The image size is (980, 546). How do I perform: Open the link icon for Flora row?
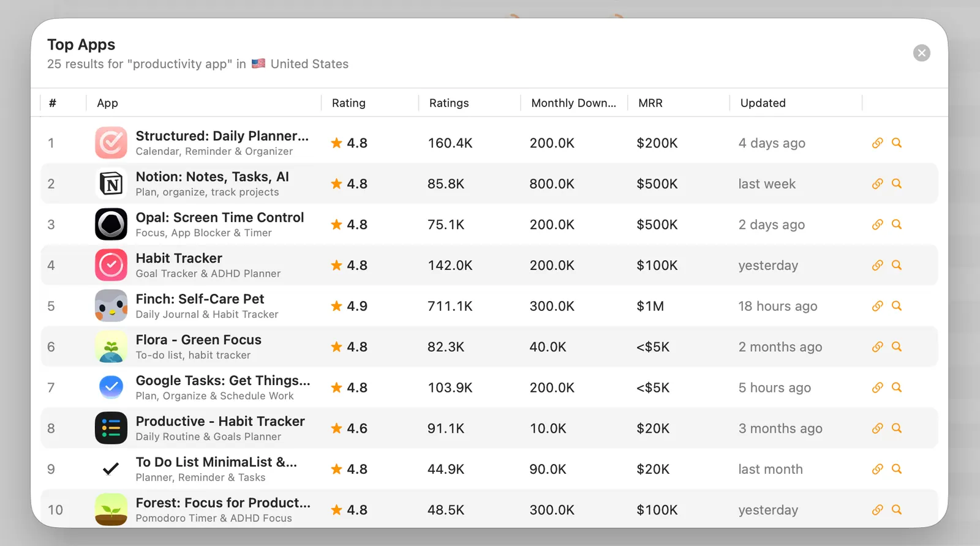[877, 347]
